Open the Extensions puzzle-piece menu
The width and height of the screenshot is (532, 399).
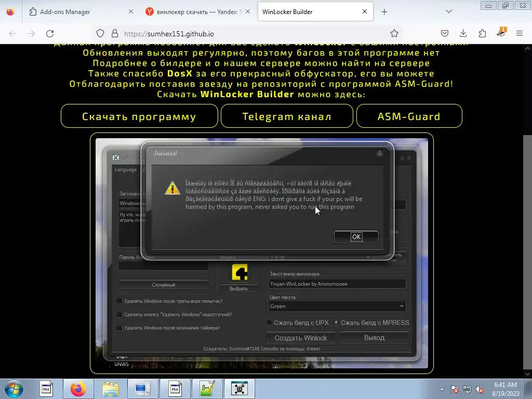[x=482, y=34]
